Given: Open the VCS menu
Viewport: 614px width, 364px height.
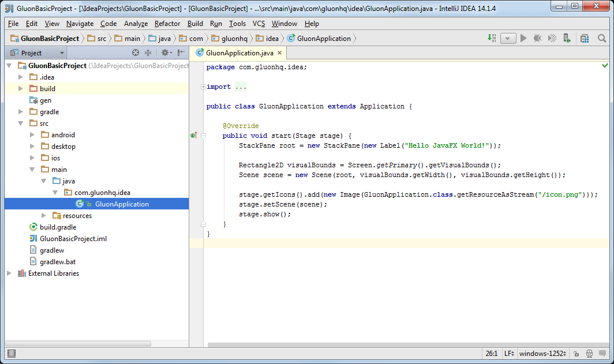Looking at the screenshot, I should 259,24.
